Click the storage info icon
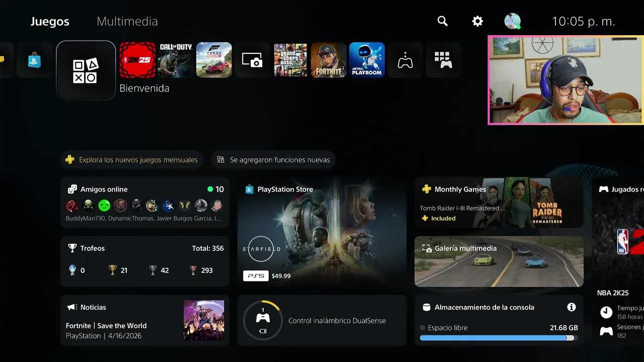 point(571,307)
